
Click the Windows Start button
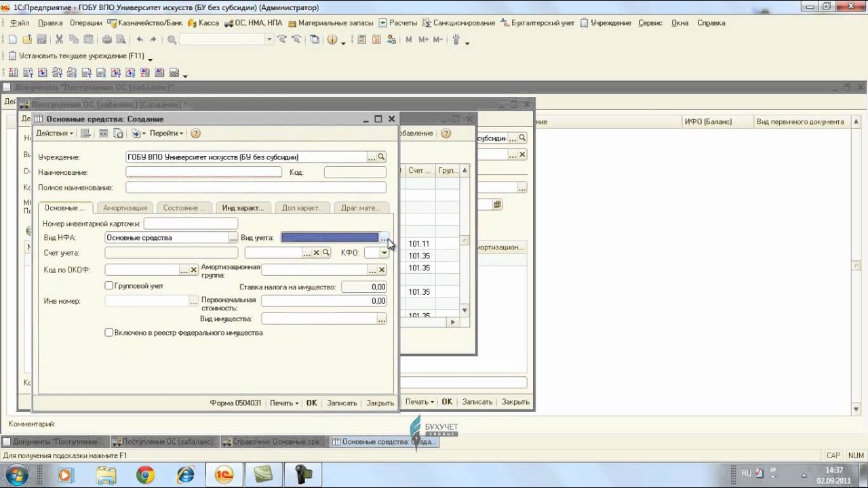tap(18, 474)
